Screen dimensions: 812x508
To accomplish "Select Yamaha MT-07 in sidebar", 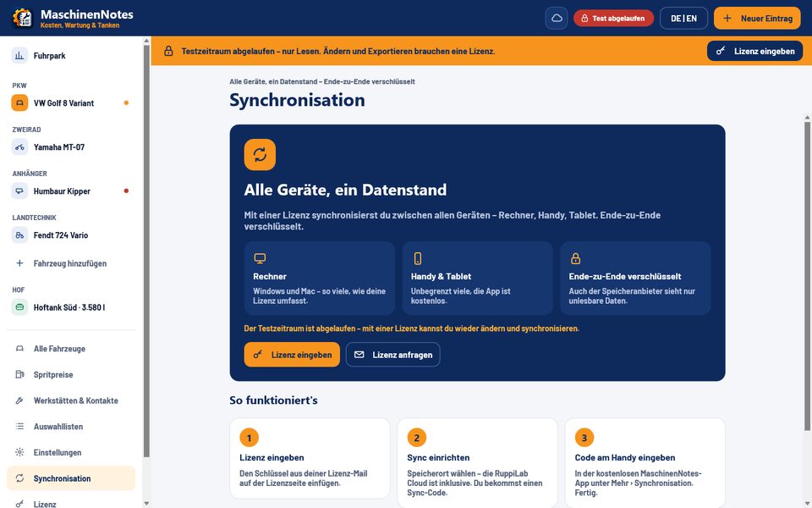I will click(x=71, y=146).
